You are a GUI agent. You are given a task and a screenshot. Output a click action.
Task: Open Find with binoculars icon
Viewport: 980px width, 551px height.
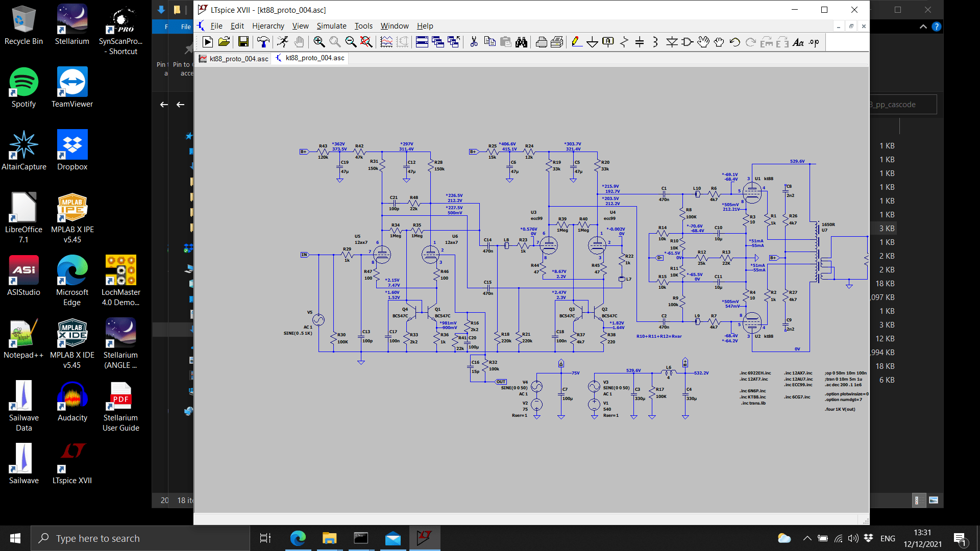point(521,42)
